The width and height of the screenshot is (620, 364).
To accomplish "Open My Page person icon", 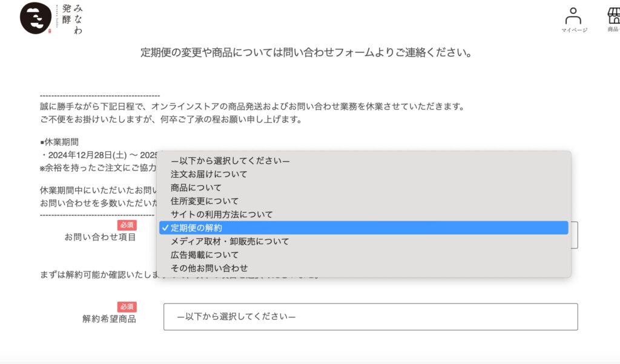I will tap(573, 16).
